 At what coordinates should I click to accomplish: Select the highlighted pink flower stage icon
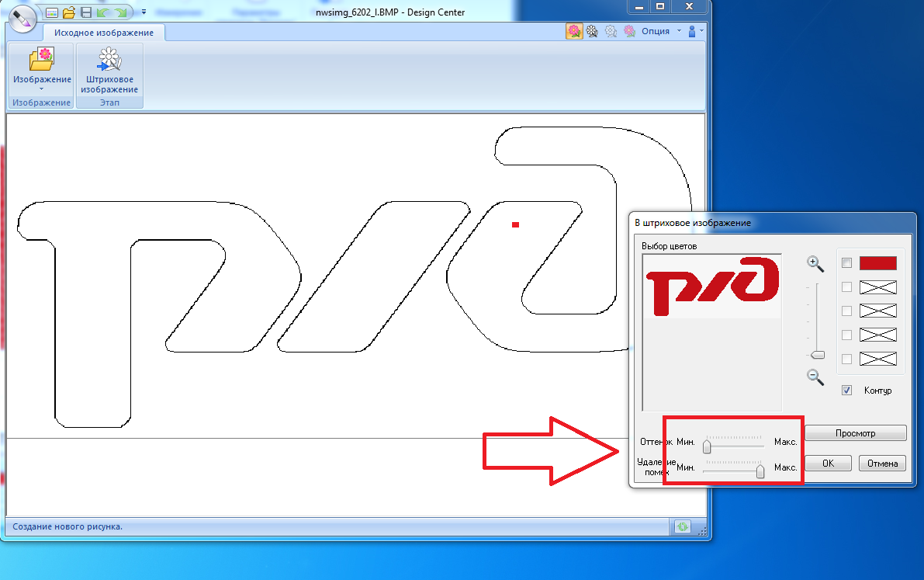point(574,31)
